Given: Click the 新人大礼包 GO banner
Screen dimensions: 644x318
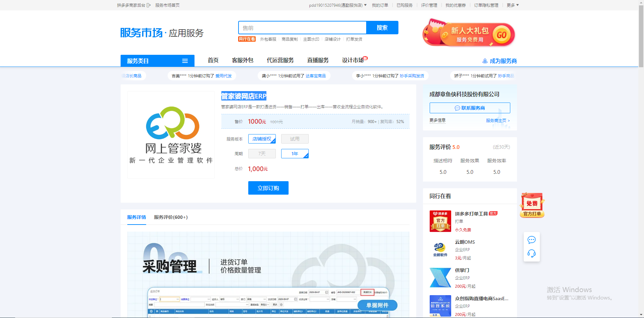Looking at the screenshot, I should pyautogui.click(x=469, y=33).
